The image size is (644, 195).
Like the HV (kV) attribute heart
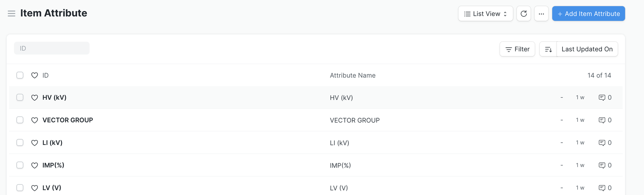(x=35, y=98)
